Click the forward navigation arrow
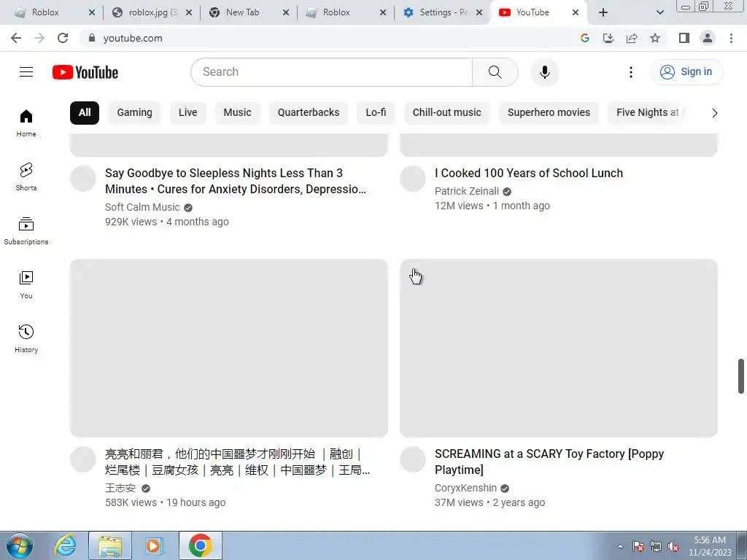 (x=39, y=38)
